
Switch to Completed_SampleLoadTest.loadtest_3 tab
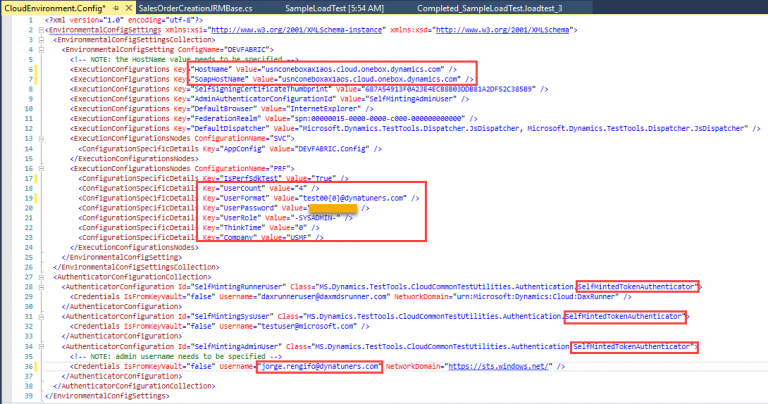click(x=490, y=8)
